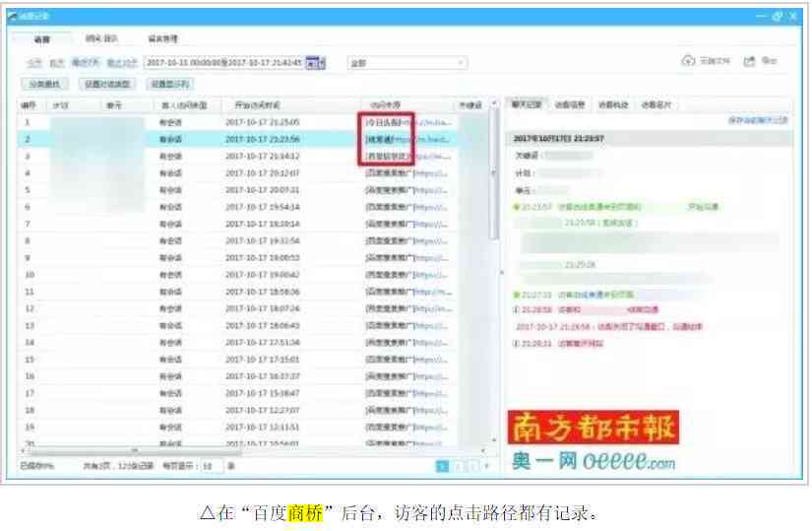812x531 pixels.
Task: Select the record numbered 5
Action: point(253,190)
